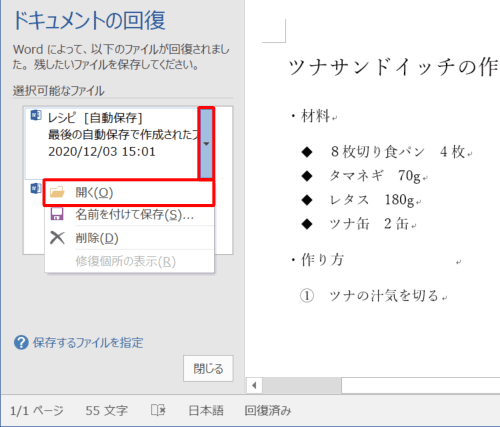Click the X delete icon in menu

[57, 238]
